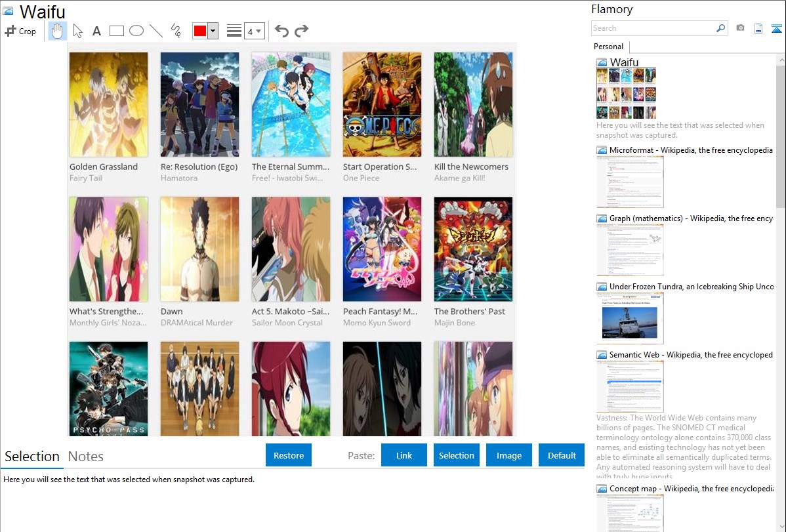Paste as Link button
Image resolution: width=786 pixels, height=532 pixels.
coord(404,455)
